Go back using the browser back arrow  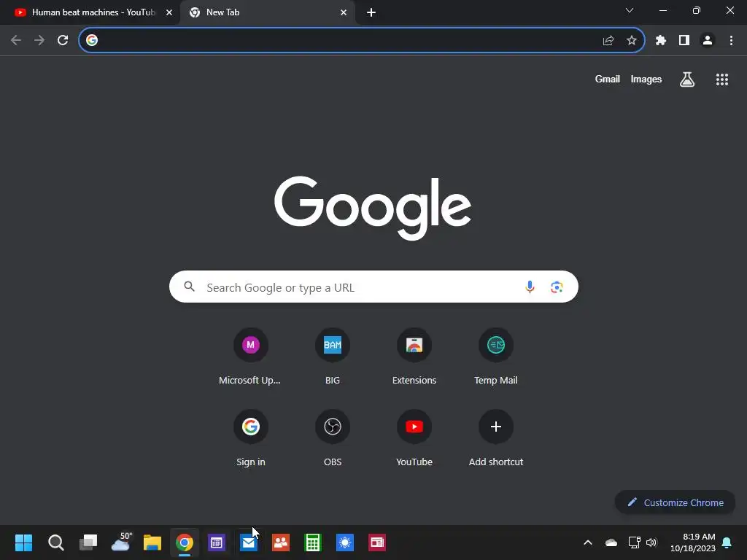pyautogui.click(x=16, y=40)
